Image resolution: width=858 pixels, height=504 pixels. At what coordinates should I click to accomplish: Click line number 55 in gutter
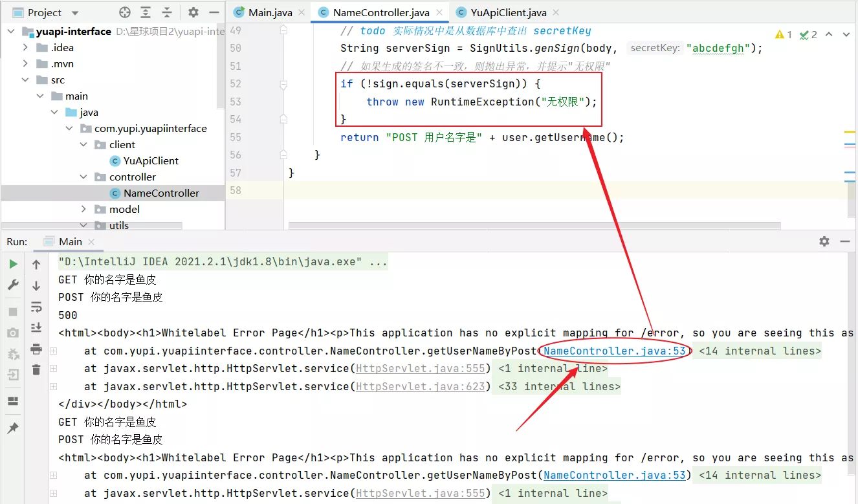click(235, 137)
